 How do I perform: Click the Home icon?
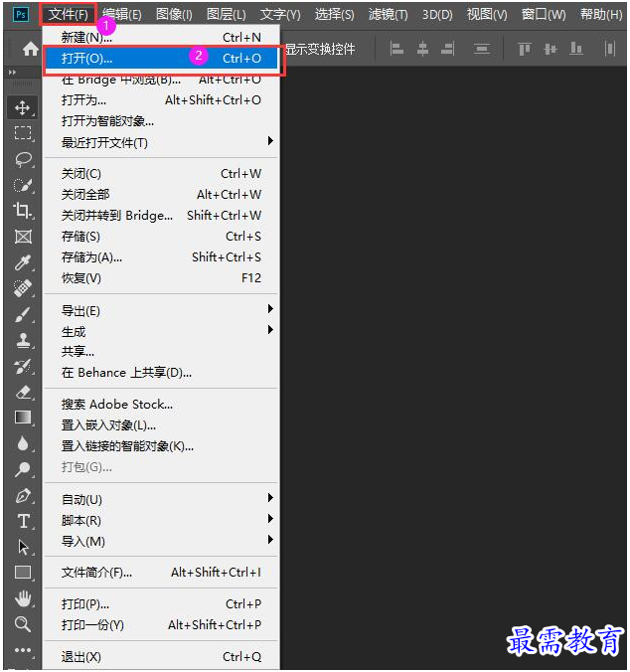31,49
